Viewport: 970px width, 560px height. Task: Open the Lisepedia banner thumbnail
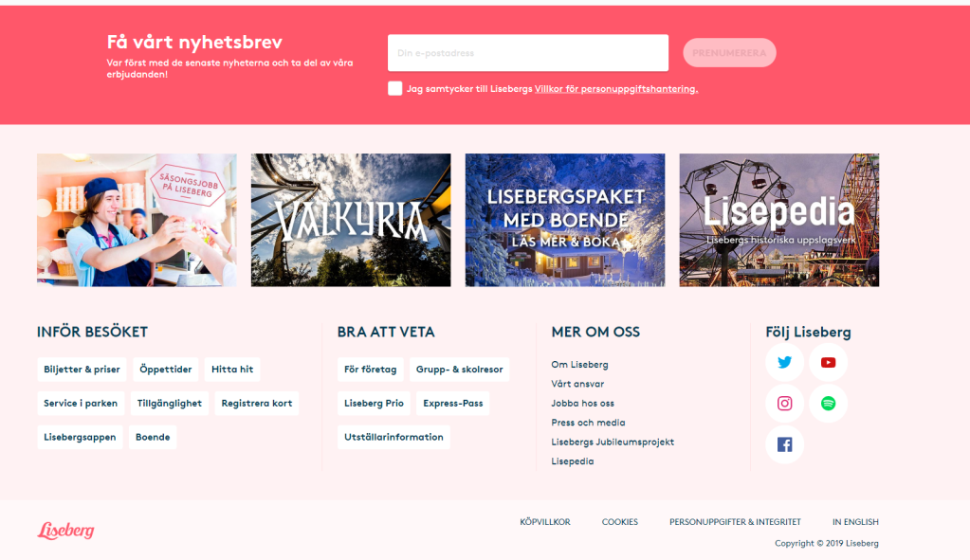[778, 220]
